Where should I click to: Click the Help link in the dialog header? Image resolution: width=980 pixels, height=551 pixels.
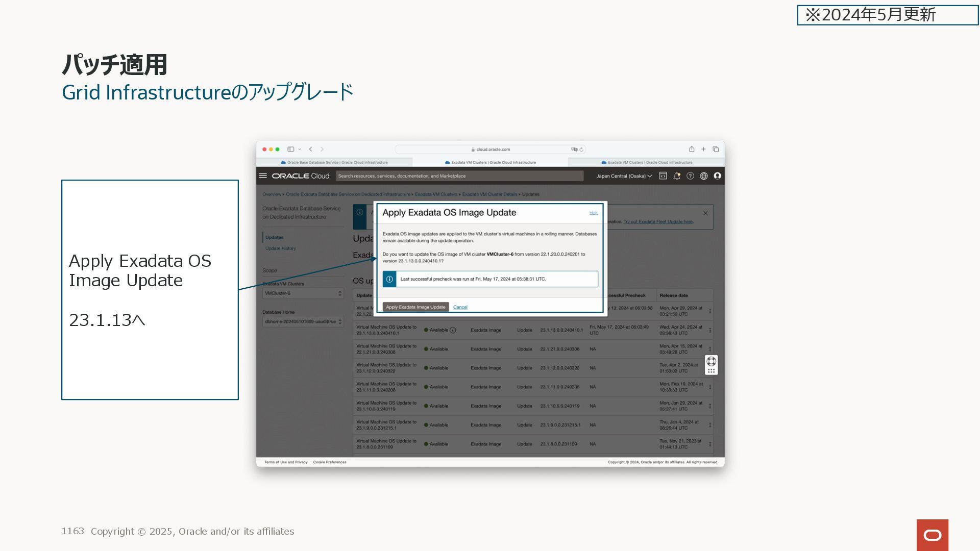coord(593,213)
